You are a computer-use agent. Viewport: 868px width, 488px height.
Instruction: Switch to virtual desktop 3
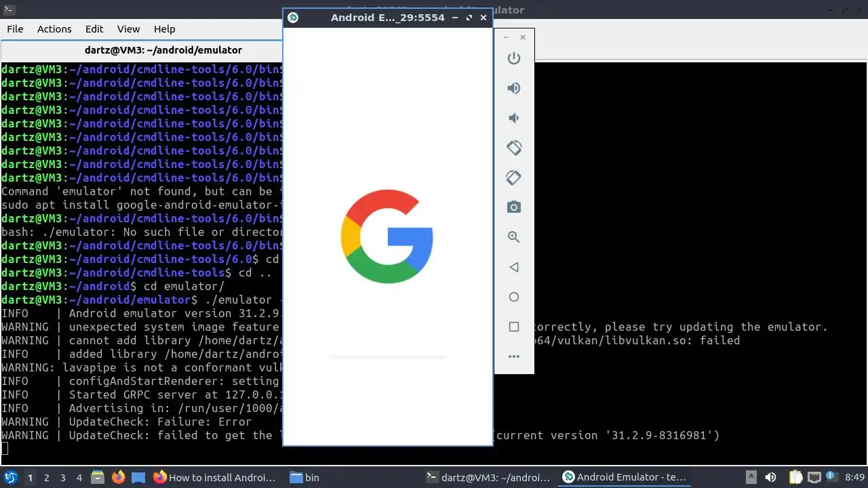click(x=63, y=478)
